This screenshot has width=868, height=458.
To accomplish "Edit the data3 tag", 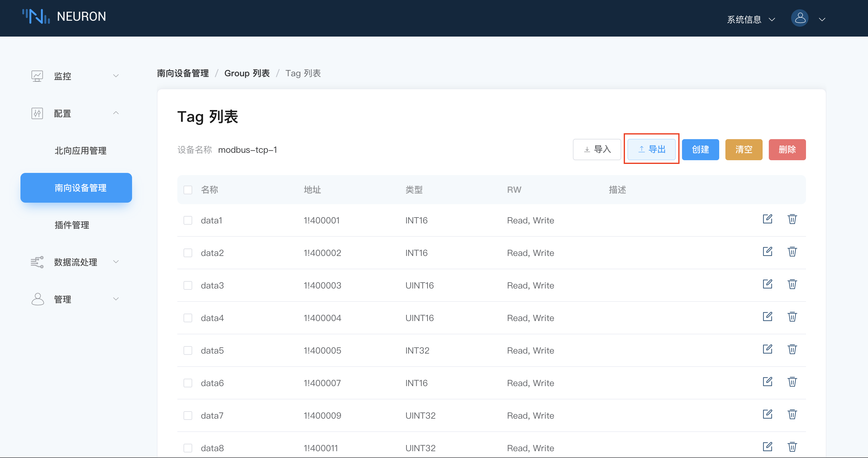I will pyautogui.click(x=767, y=284).
